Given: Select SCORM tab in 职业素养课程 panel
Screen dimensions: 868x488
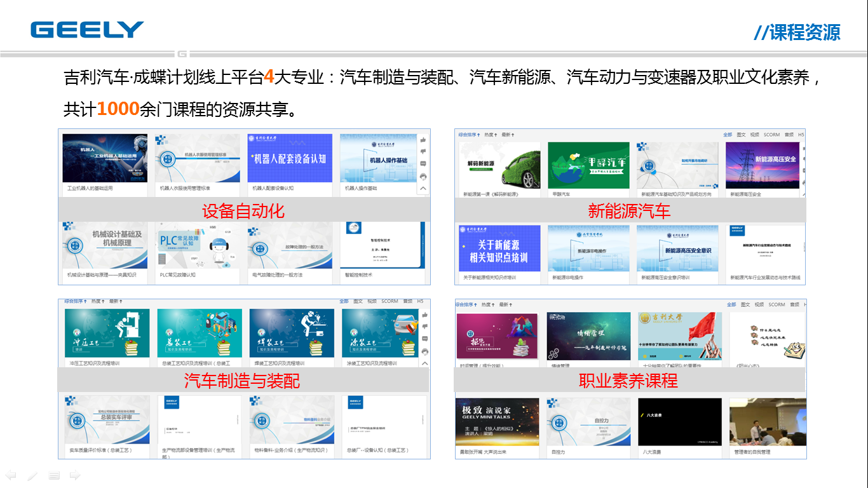Looking at the screenshot, I should (x=776, y=305).
